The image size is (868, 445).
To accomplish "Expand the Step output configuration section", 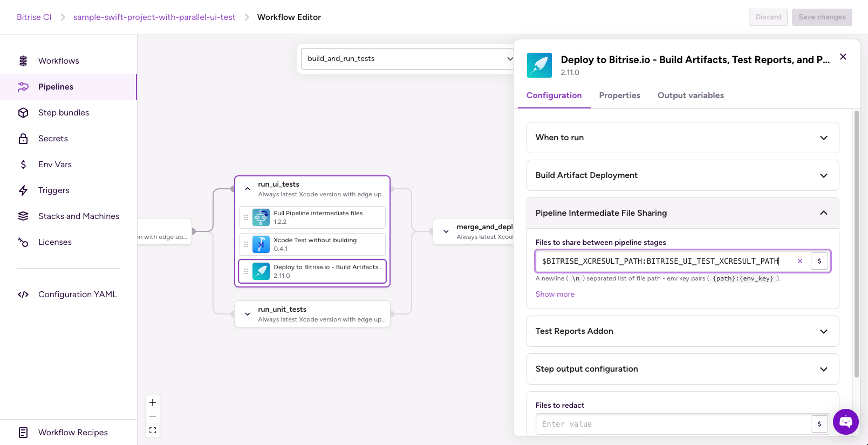I will coord(683,369).
